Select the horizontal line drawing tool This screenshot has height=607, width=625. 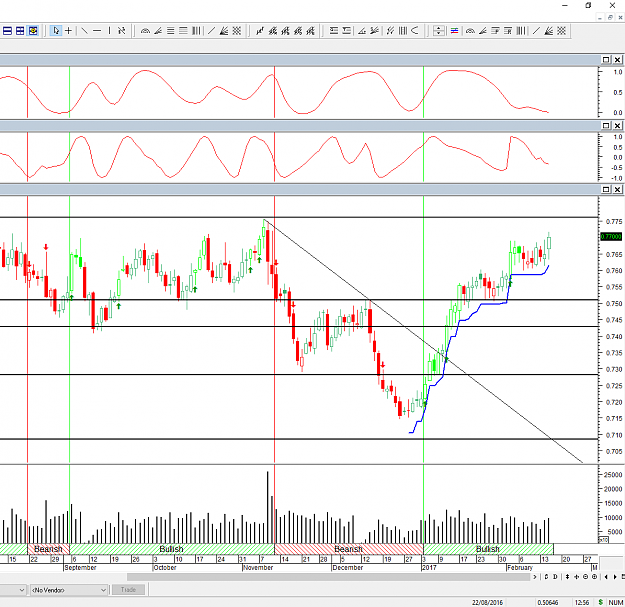click(97, 31)
